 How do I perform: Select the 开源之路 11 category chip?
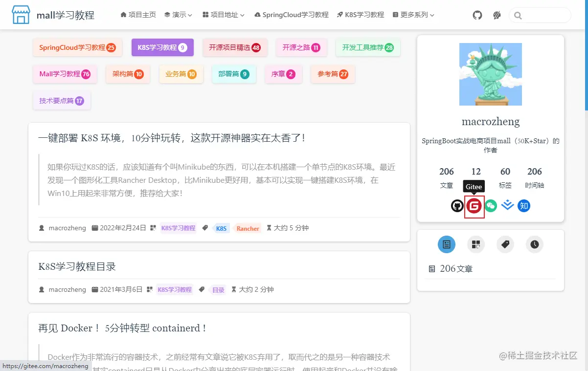(x=301, y=47)
